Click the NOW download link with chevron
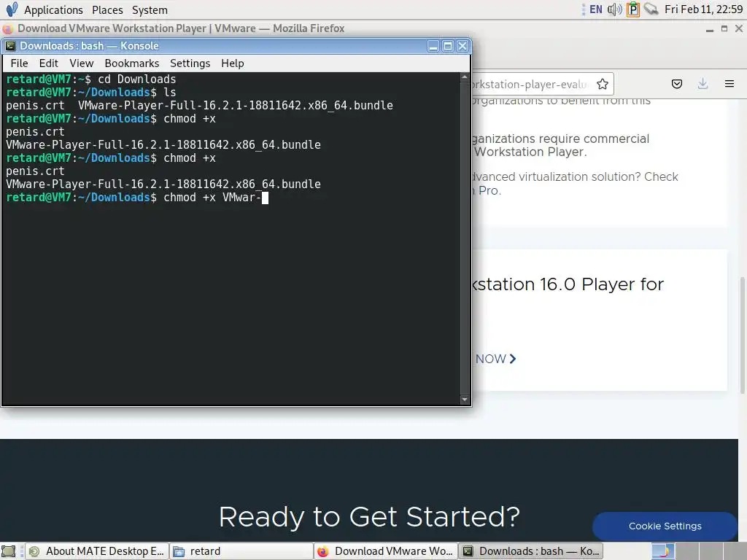This screenshot has height=560, width=747. point(495,359)
